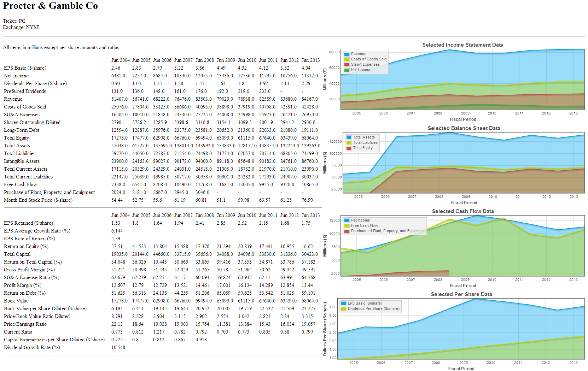Click the Price/Earnings Ratio row label
The height and width of the screenshot is (371, 588).
25,324
